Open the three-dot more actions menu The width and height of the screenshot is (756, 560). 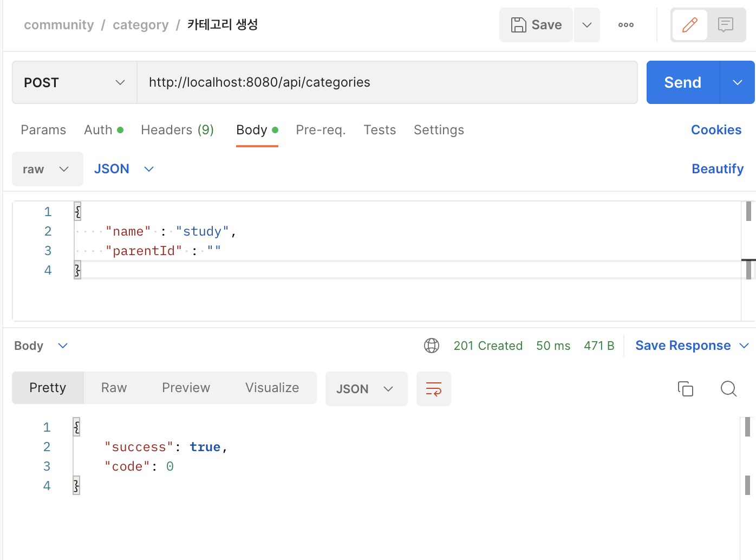click(625, 25)
